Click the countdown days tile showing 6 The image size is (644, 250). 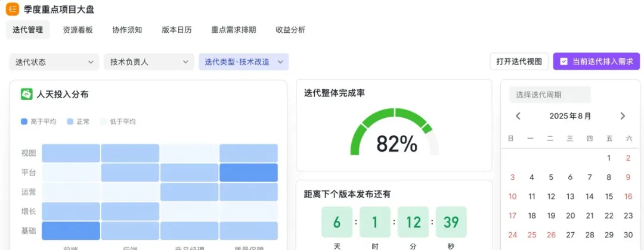[x=337, y=222]
